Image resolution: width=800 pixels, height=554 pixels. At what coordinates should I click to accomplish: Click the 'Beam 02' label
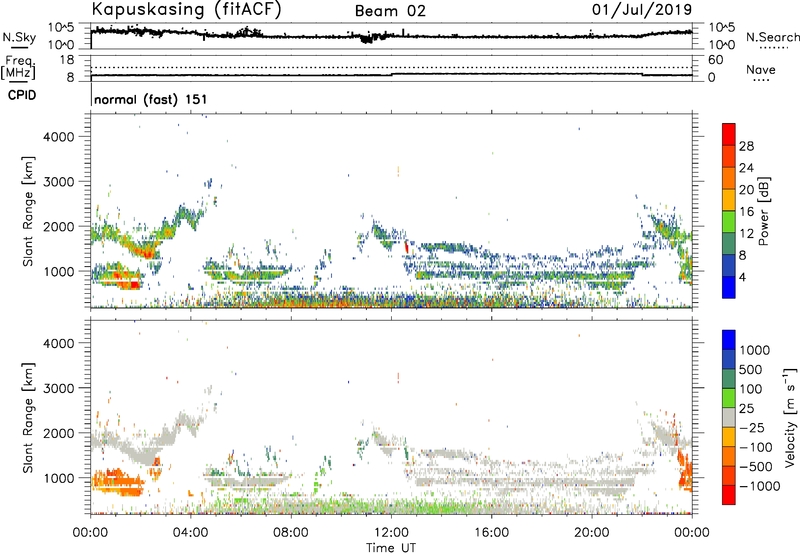coord(390,11)
